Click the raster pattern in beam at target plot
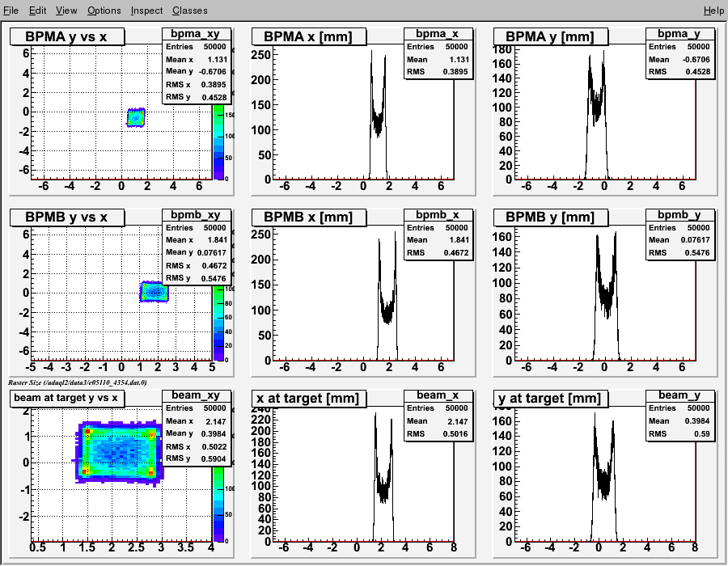This screenshot has height=566, width=728. (x=120, y=452)
